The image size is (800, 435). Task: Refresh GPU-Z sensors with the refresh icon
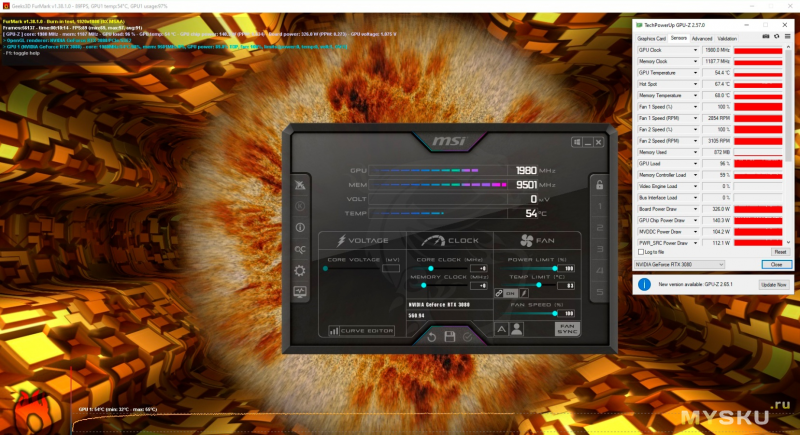pos(777,37)
